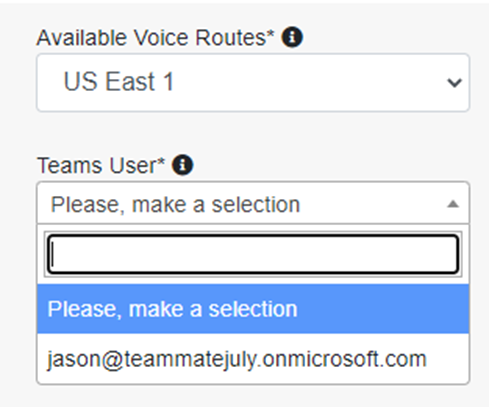Click info icon beside Available Voice Routes
Viewport: 489px width, 407px height.
292,37
